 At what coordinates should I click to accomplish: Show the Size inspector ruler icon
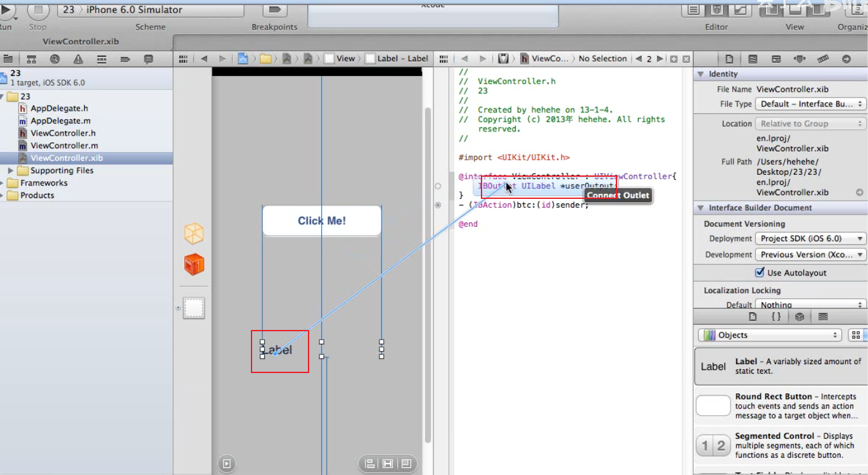823,59
